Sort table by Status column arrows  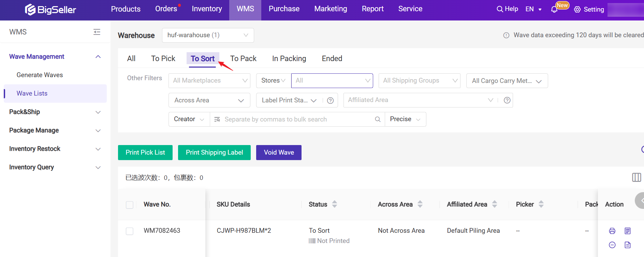[x=334, y=204]
